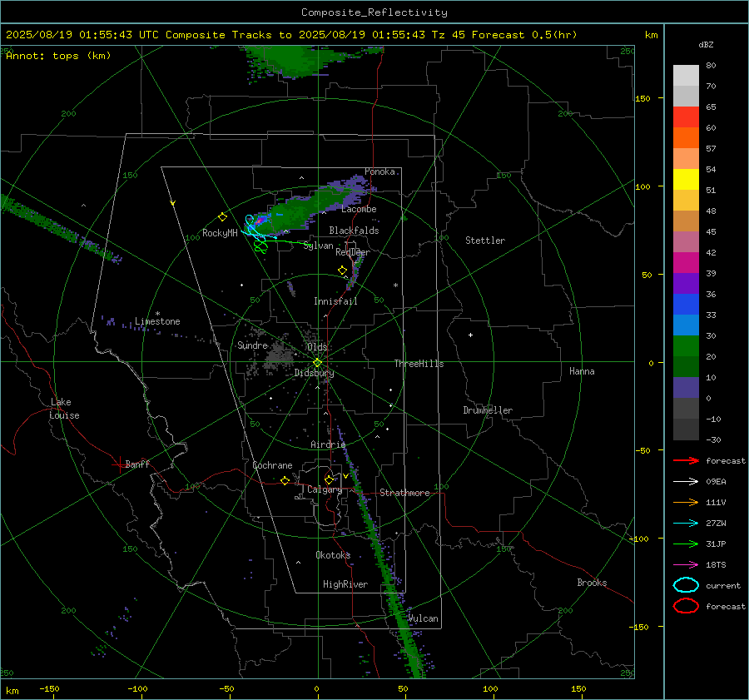Click the HighRiver label

point(345,584)
